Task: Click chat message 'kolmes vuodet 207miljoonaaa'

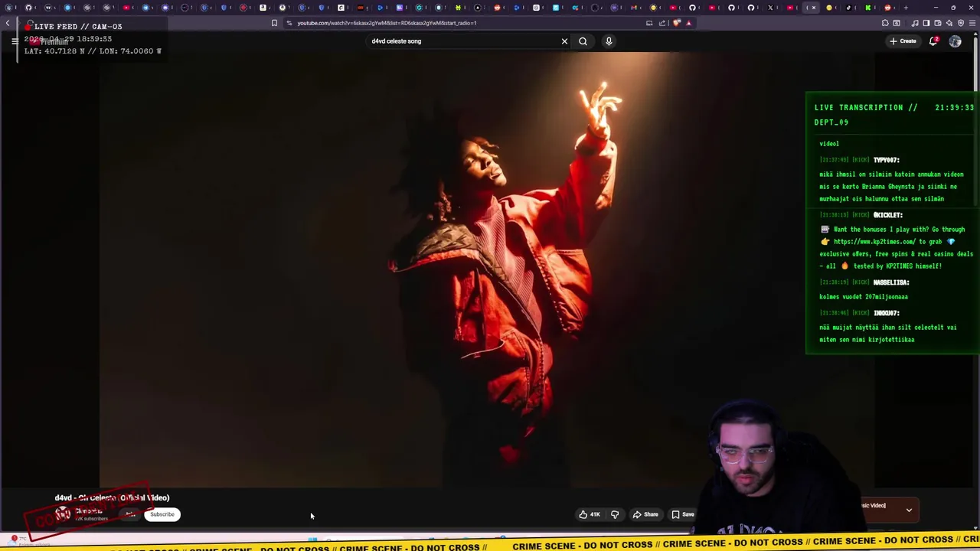Action: [x=864, y=297]
